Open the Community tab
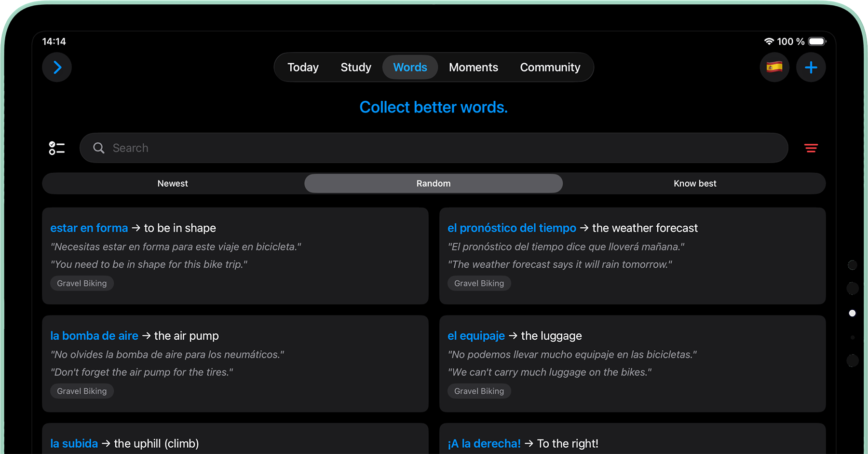The height and width of the screenshot is (454, 868). pos(550,67)
